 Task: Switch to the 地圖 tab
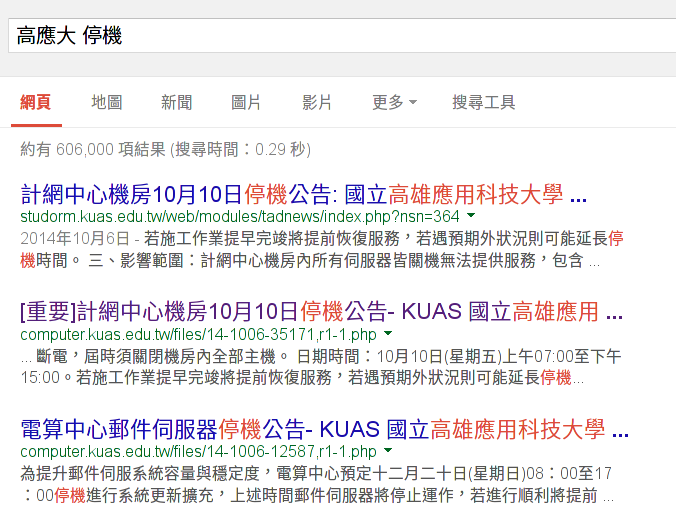point(106,103)
